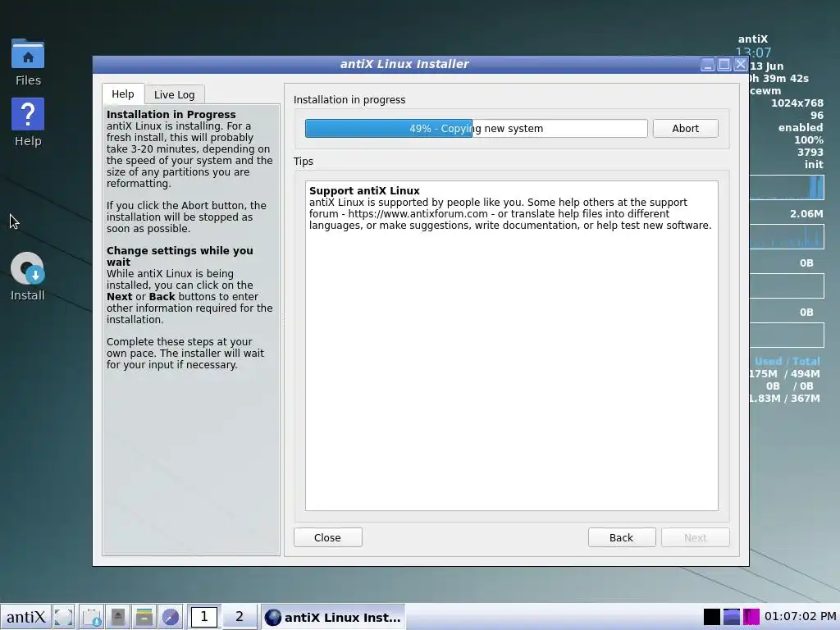840x630 pixels.
Task: Click the globe icon on installer taskbar entry
Action: pos(272,617)
